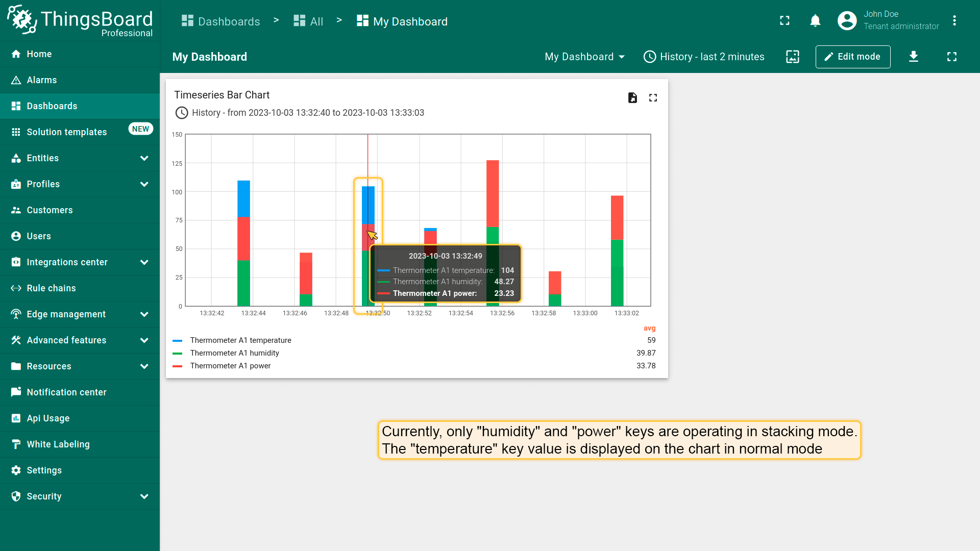Click the top bar fullscreen icon
This screenshot has height=551, width=980.
click(x=785, y=21)
